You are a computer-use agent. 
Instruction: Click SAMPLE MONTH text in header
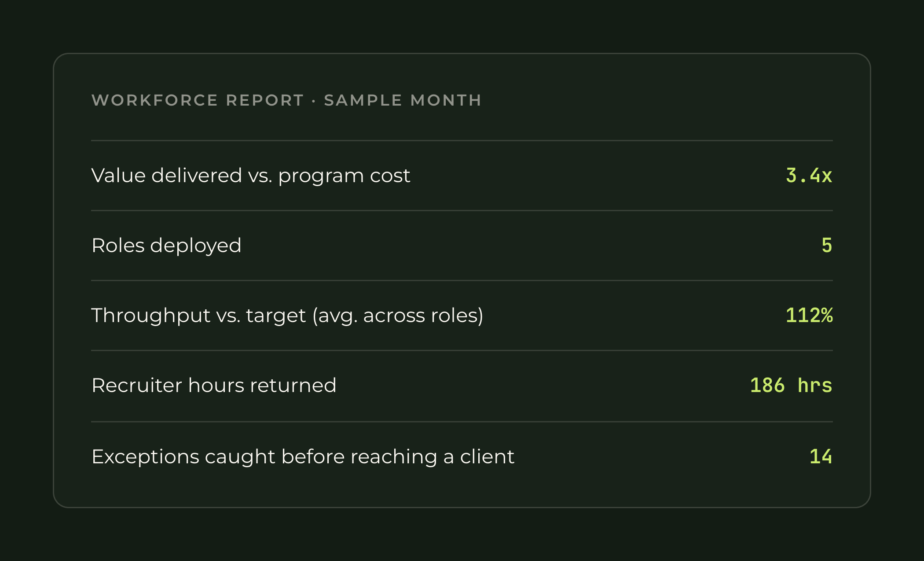(403, 100)
